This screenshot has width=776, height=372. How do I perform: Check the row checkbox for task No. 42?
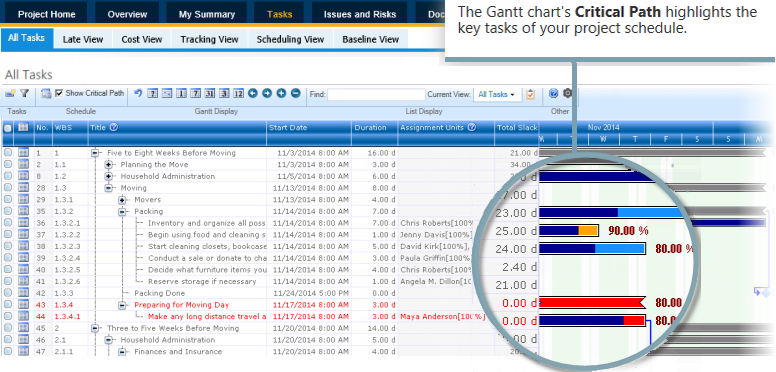(x=8, y=293)
